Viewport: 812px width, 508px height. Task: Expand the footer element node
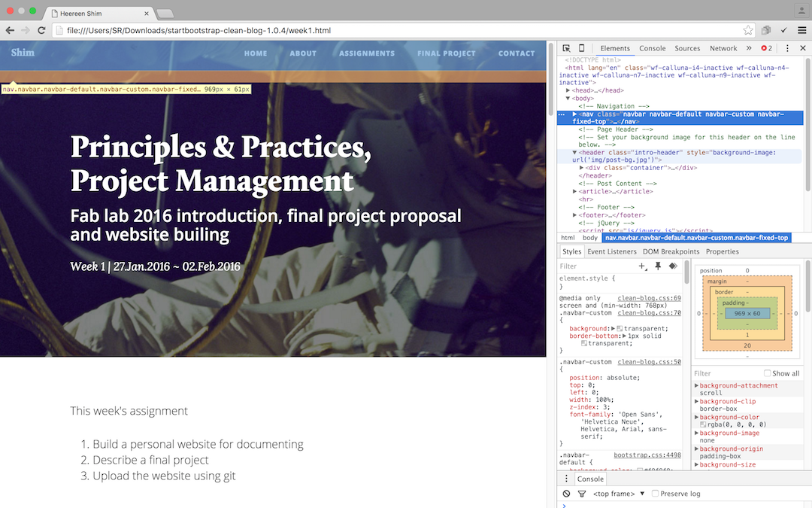[x=574, y=215]
